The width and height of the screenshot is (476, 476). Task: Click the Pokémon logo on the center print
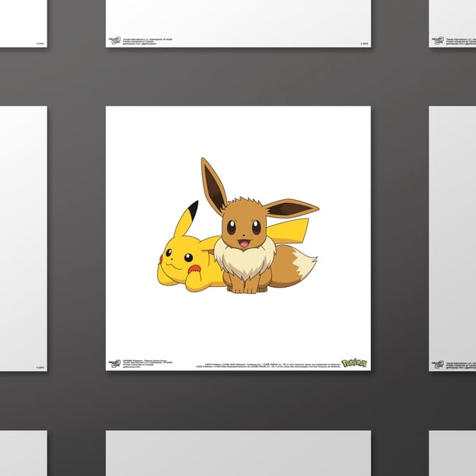(354, 363)
